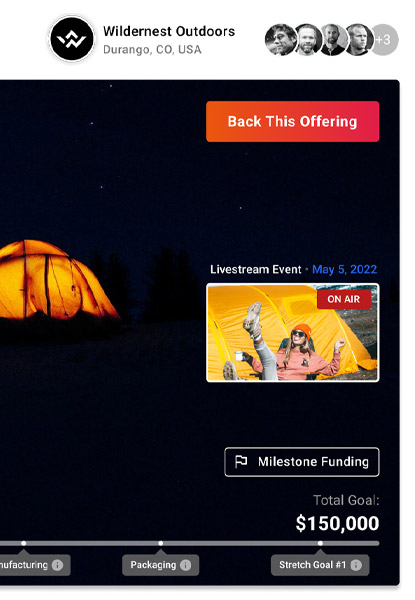Click the Stretch Goal dot on progress bar

tap(320, 543)
